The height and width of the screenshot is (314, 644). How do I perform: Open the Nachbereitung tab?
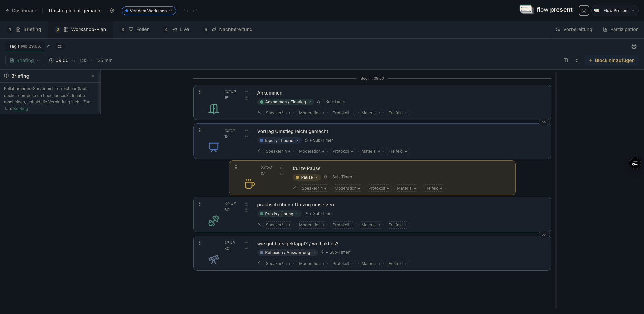232,29
